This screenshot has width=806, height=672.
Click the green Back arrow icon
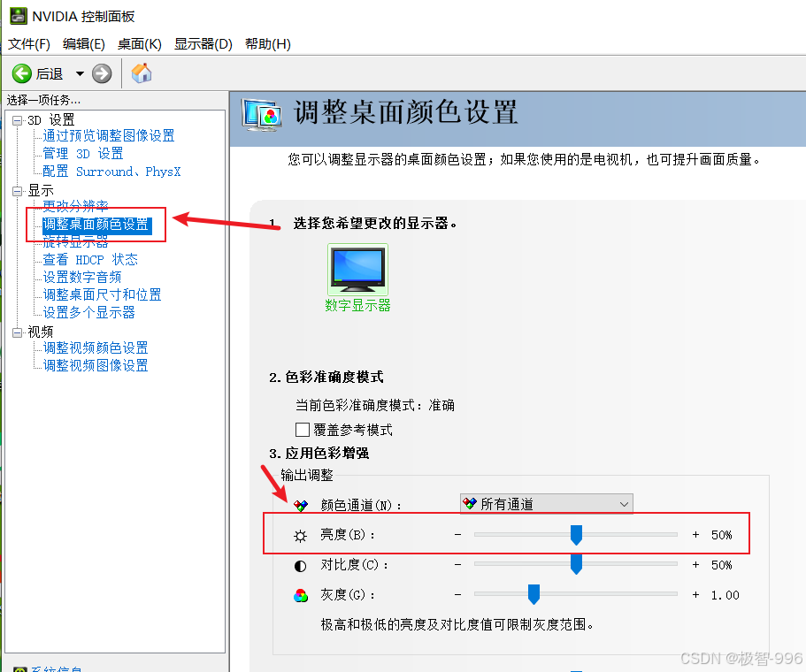[x=21, y=73]
